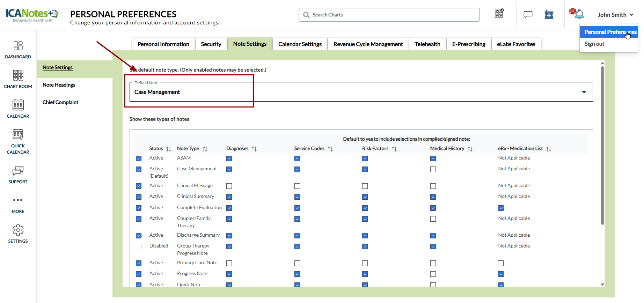
Task: Enable the Group Therapy Progress Note status checkbox
Action: tap(139, 246)
